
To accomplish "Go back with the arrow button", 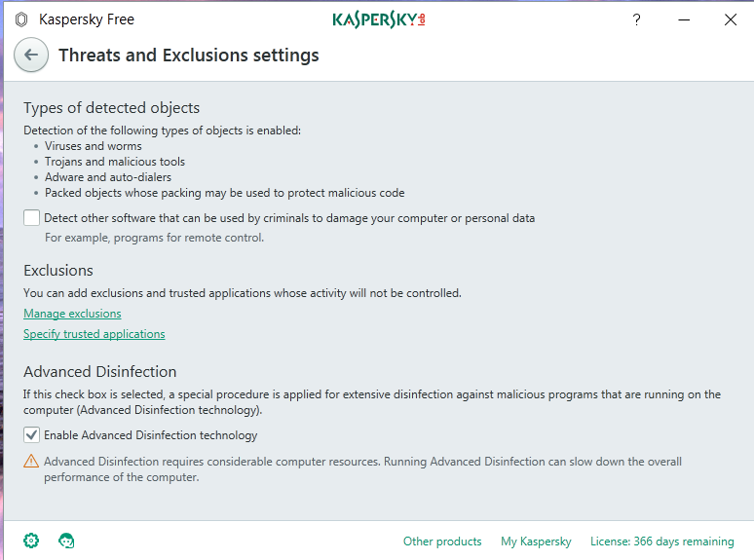I will (x=31, y=55).
